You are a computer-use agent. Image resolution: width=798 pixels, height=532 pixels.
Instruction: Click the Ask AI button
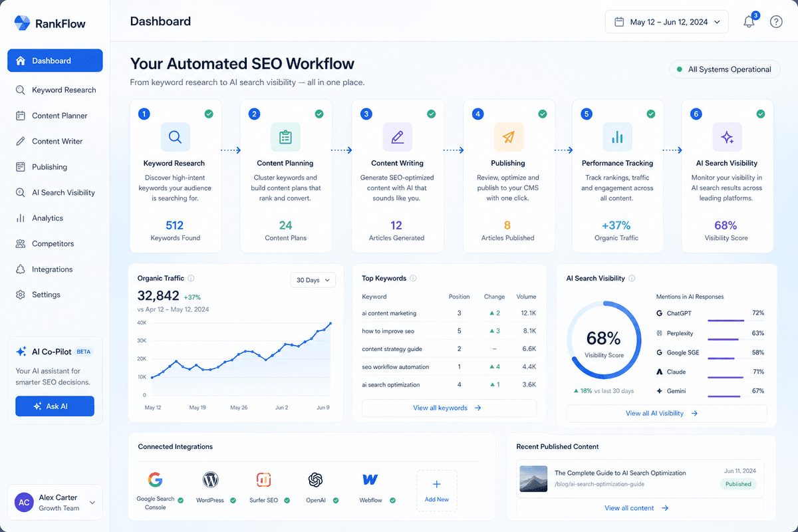click(x=55, y=406)
